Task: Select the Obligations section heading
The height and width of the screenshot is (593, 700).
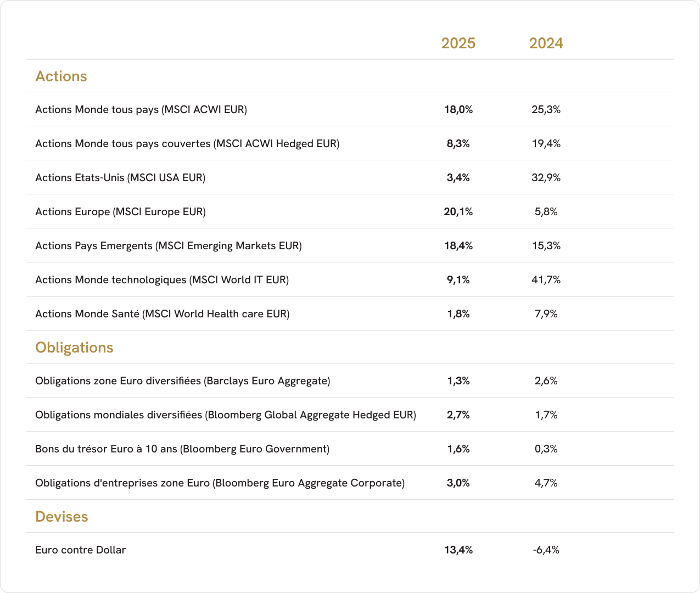Action: pyautogui.click(x=74, y=348)
